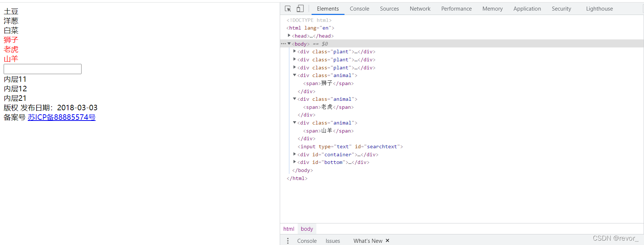
Task: Open the Sources tab
Action: tap(389, 9)
